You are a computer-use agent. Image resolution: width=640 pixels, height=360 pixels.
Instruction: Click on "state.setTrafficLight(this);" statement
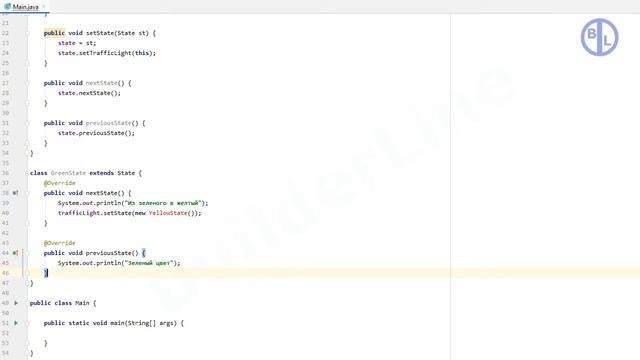coord(107,53)
